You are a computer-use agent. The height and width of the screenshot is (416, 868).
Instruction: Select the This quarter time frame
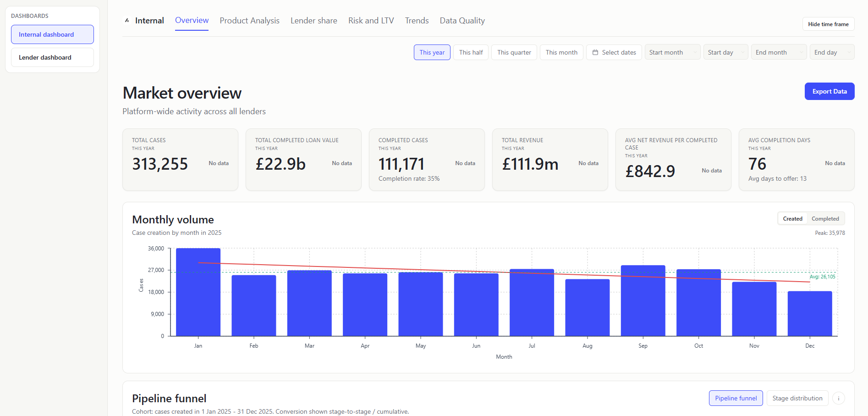[x=514, y=52]
